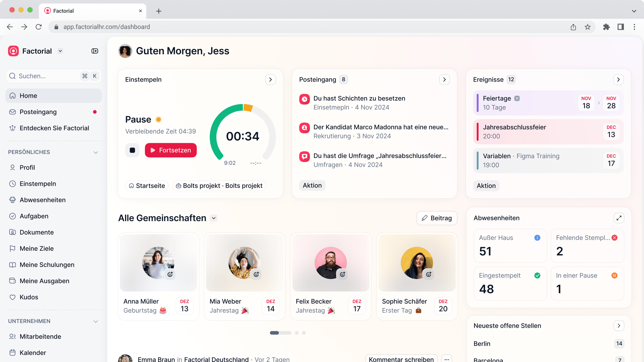Open Aufgaben in the sidebar
644x362 pixels.
click(54, 216)
